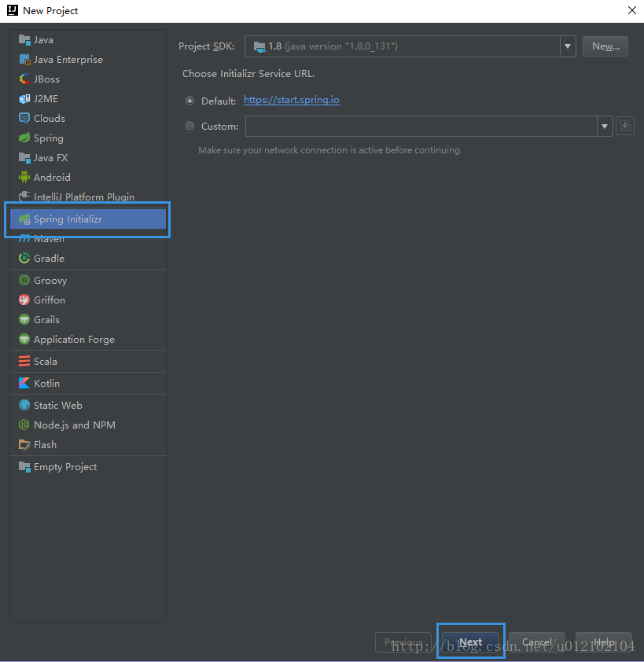Viewport: 644px width, 662px height.
Task: Click the IntelliJ IDEA logo in the title bar
Action: (x=13, y=10)
